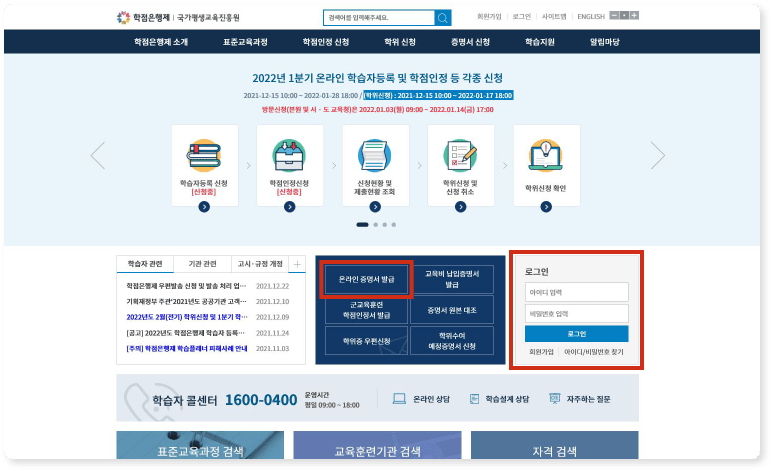Image resolution: width=772 pixels, height=471 pixels.
Task: Switch to the 학습자 관련 notice tab
Action: tap(145, 264)
